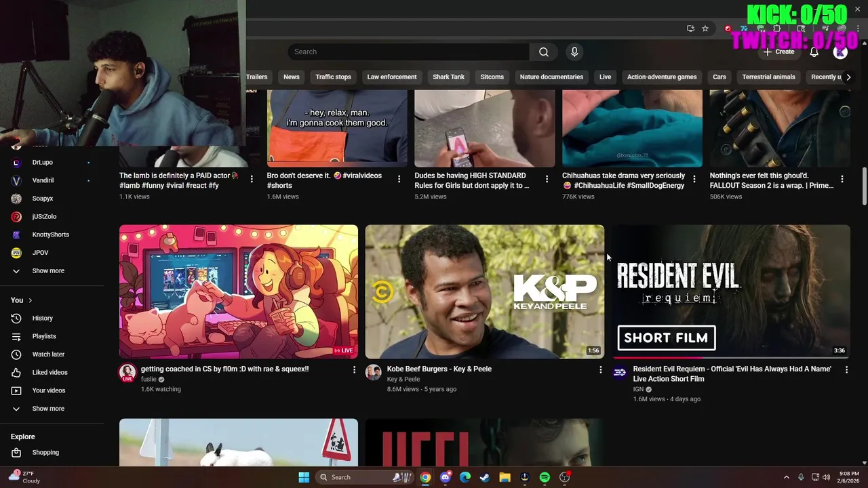This screenshot has height=488, width=868.
Task: Show next topic chips with the right arrow
Action: click(x=848, y=77)
